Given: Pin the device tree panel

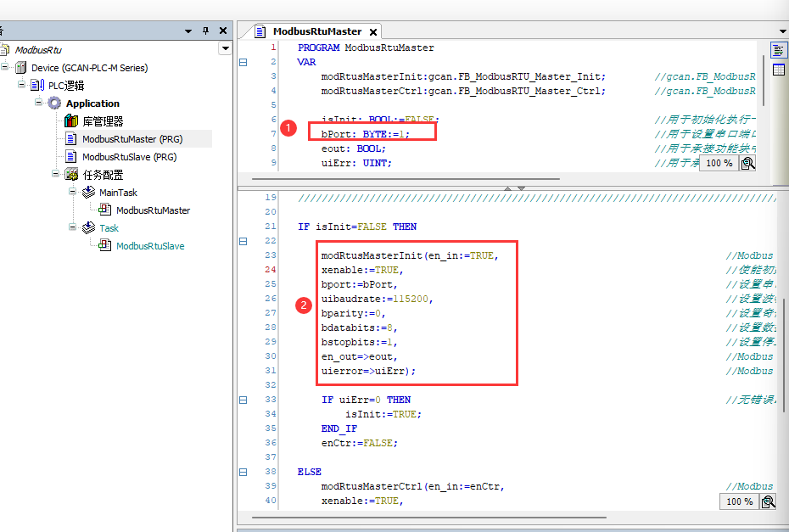Looking at the screenshot, I should point(205,31).
